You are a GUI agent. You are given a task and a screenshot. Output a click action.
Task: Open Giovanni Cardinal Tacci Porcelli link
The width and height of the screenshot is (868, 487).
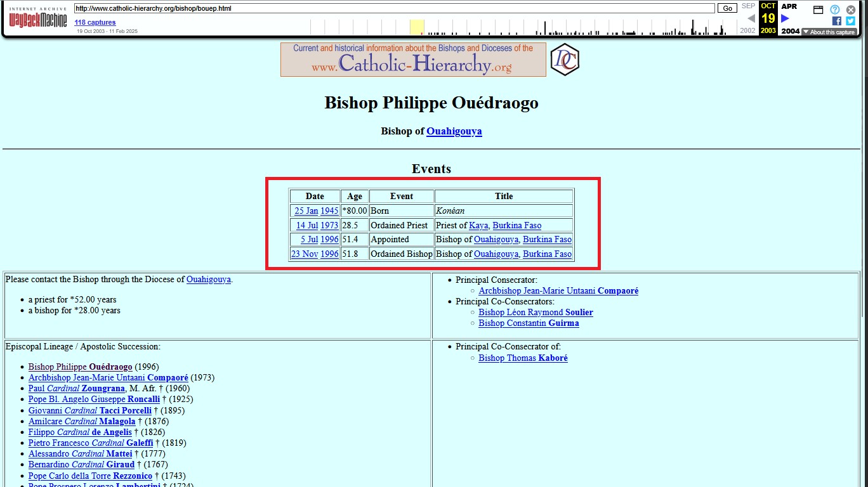click(90, 410)
